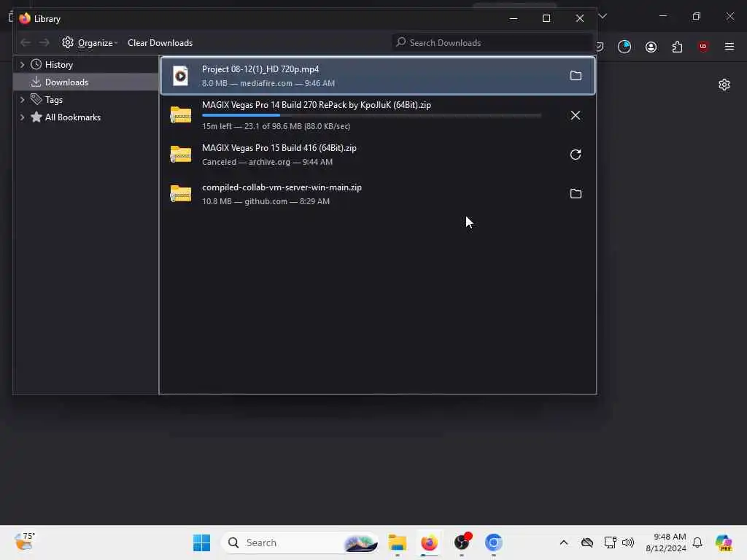This screenshot has width=747, height=560.
Task: Go forward in the Library window
Action: click(44, 43)
